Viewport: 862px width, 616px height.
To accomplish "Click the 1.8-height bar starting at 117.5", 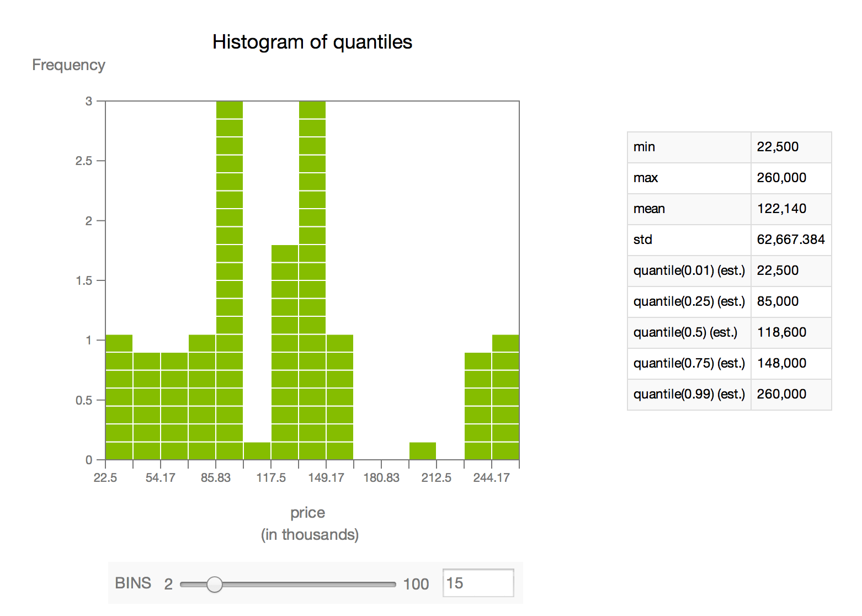I will point(285,352).
